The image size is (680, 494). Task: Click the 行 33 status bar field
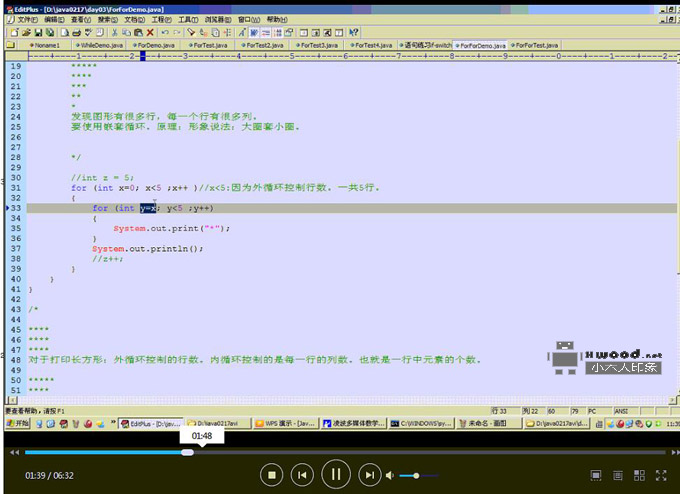tap(505, 411)
